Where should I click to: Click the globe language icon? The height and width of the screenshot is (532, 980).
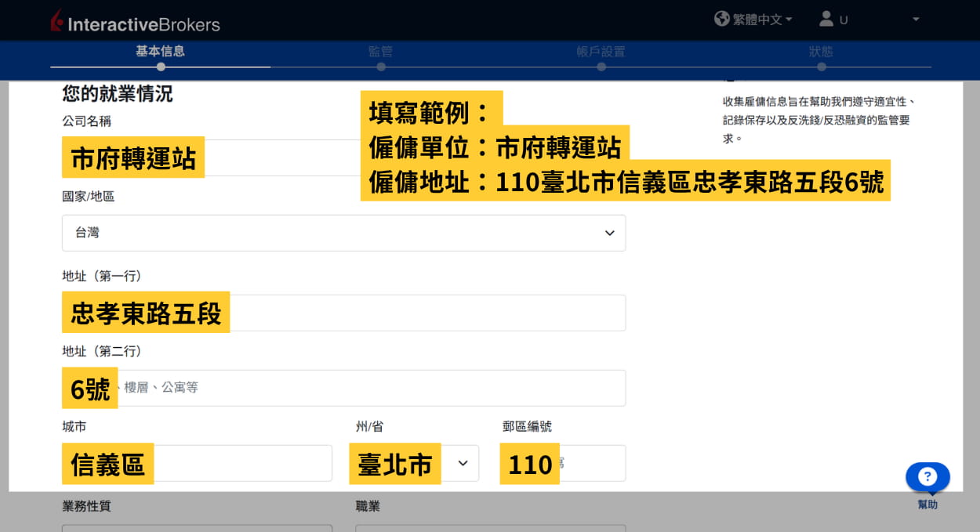[722, 18]
